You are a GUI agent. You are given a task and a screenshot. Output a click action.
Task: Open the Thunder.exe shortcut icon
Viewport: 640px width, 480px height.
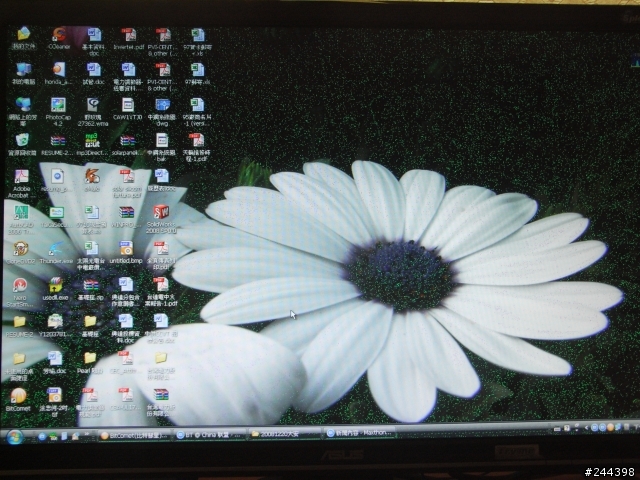click(56, 252)
